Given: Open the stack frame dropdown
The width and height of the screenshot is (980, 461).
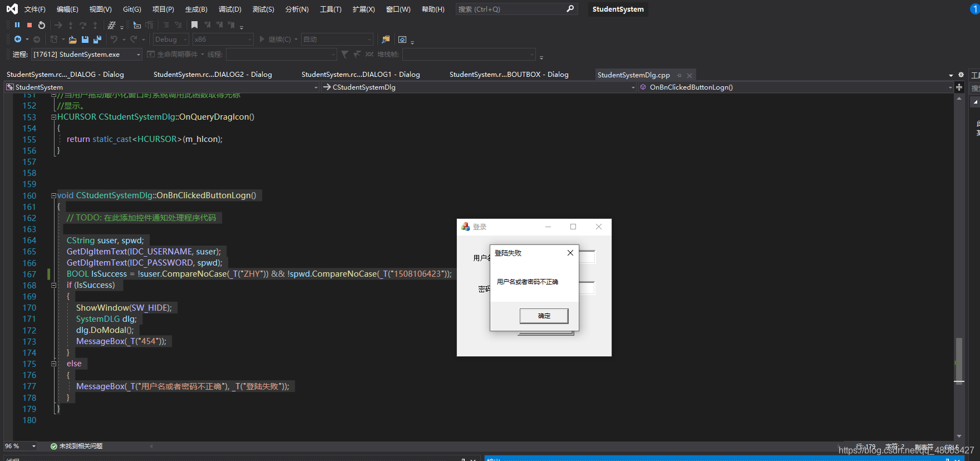Looking at the screenshot, I should pyautogui.click(x=469, y=55).
